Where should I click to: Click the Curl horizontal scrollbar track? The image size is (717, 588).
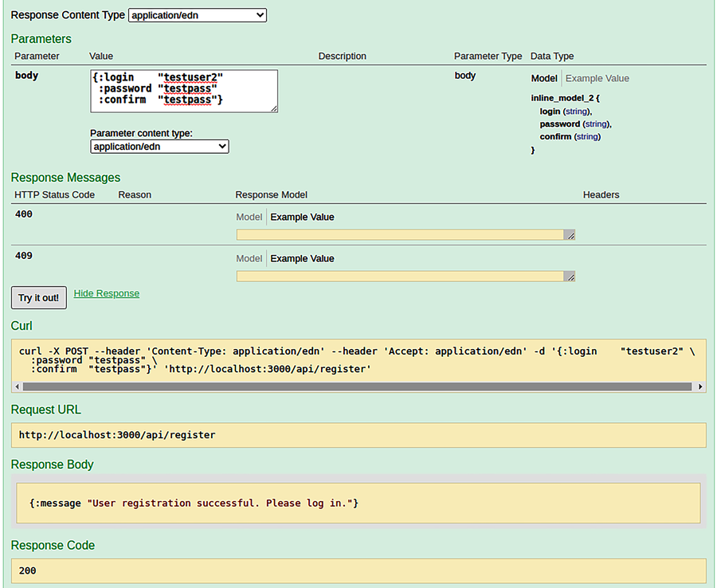click(357, 386)
